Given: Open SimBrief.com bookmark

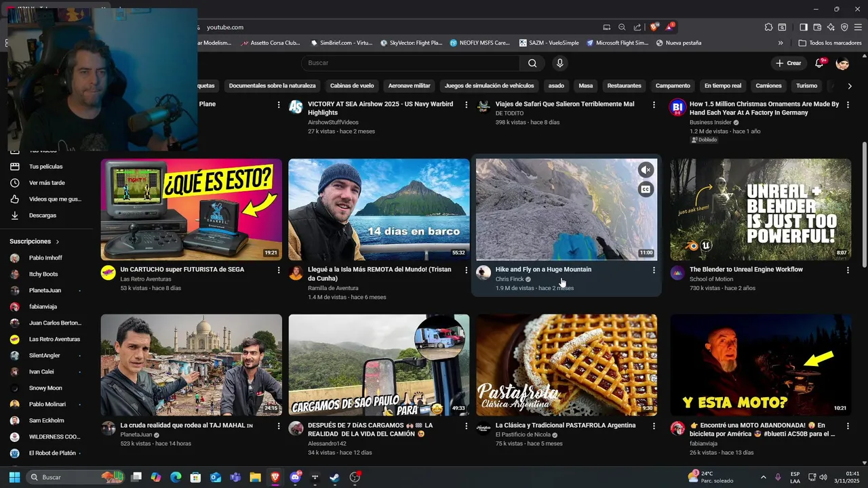Looking at the screenshot, I should coord(342,43).
